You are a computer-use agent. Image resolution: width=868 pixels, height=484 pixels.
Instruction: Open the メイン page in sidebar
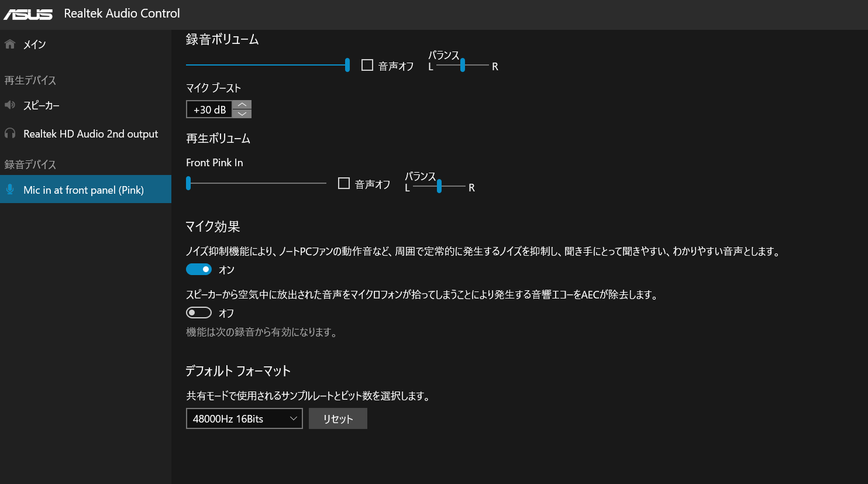pyautogui.click(x=35, y=44)
